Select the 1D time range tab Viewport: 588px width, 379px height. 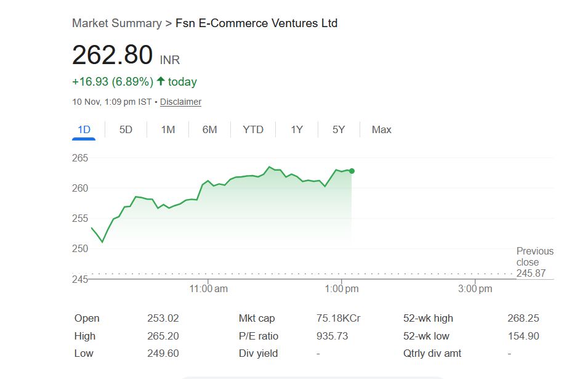pyautogui.click(x=84, y=129)
